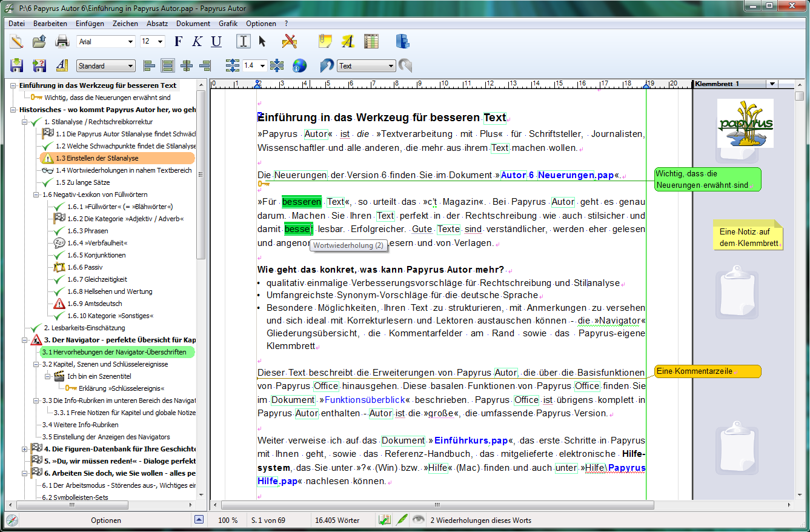The image size is (810, 532).
Task: Center the paragraph text
Action: pyautogui.click(x=186, y=65)
